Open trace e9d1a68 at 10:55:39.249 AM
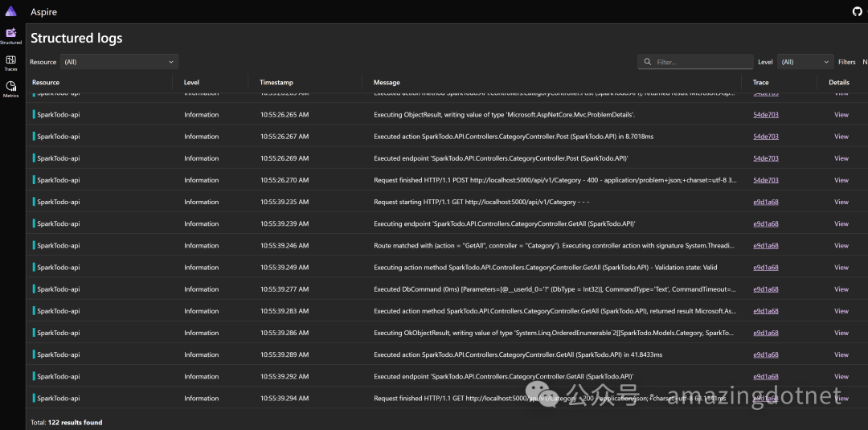The height and width of the screenshot is (430, 868). pos(766,268)
